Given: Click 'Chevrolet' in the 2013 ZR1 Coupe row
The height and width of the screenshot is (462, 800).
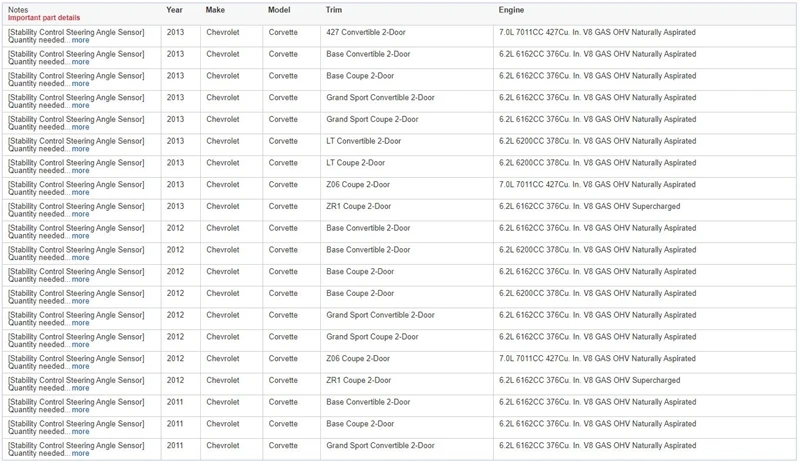Looking at the screenshot, I should (x=222, y=207).
